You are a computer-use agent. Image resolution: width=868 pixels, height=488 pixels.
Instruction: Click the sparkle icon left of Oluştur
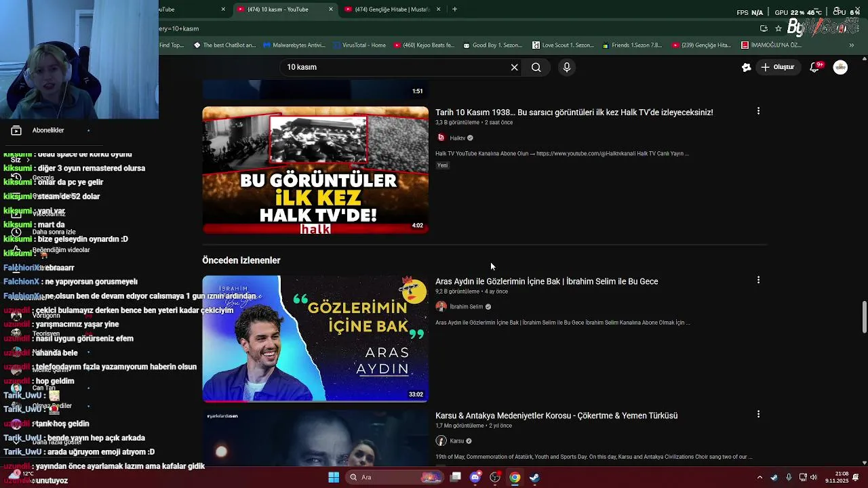click(746, 67)
